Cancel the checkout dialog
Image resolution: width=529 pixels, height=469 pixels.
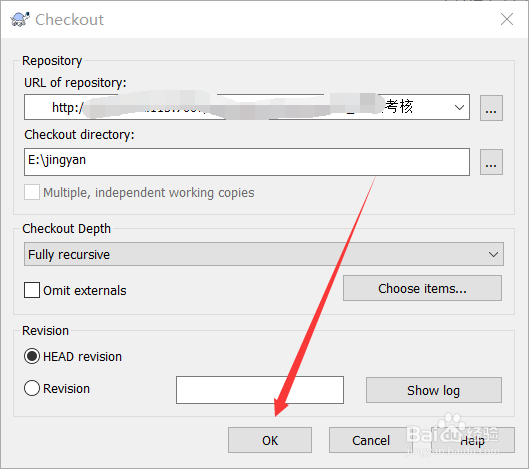click(x=371, y=440)
